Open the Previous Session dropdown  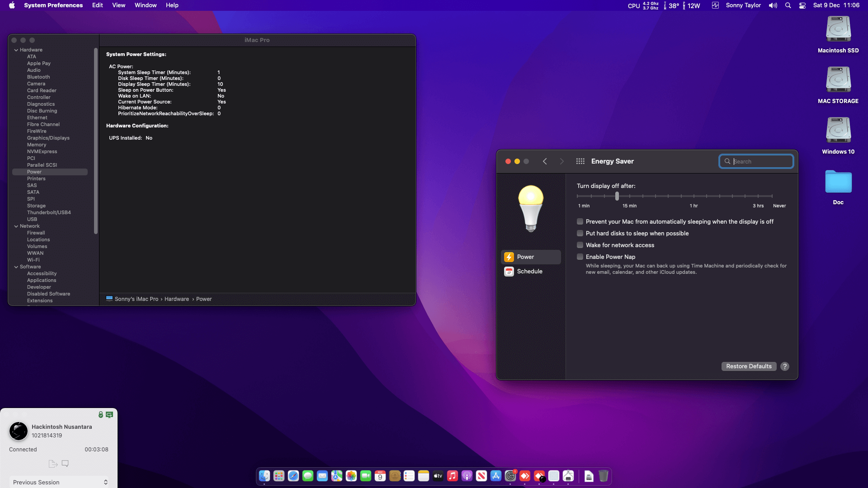pyautogui.click(x=59, y=482)
